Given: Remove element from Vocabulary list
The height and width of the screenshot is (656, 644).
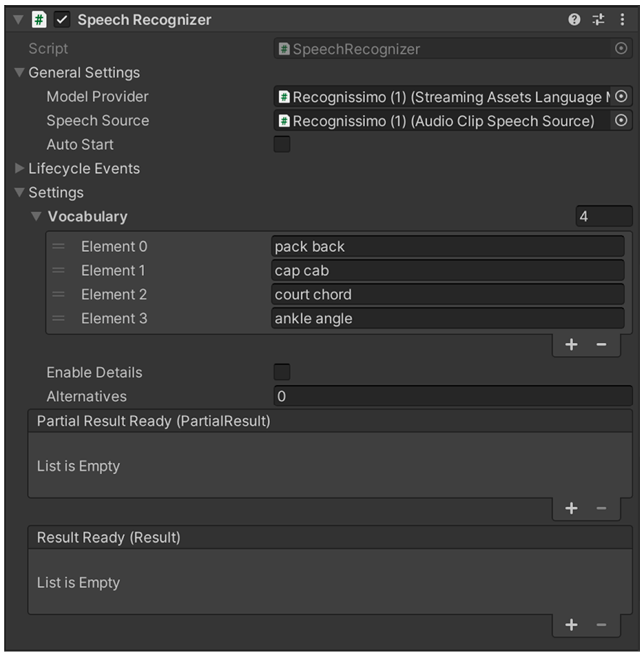Looking at the screenshot, I should [601, 345].
